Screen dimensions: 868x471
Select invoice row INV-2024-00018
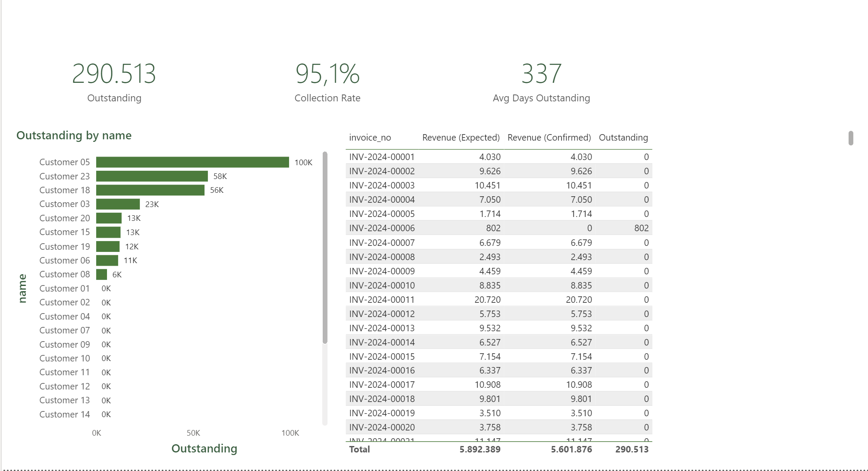[x=499, y=399]
